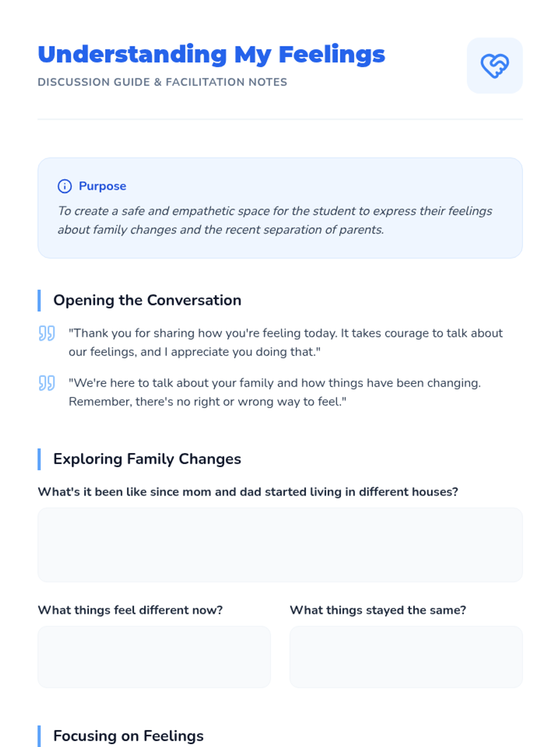Click the "What things feel different now?" label

click(x=130, y=610)
